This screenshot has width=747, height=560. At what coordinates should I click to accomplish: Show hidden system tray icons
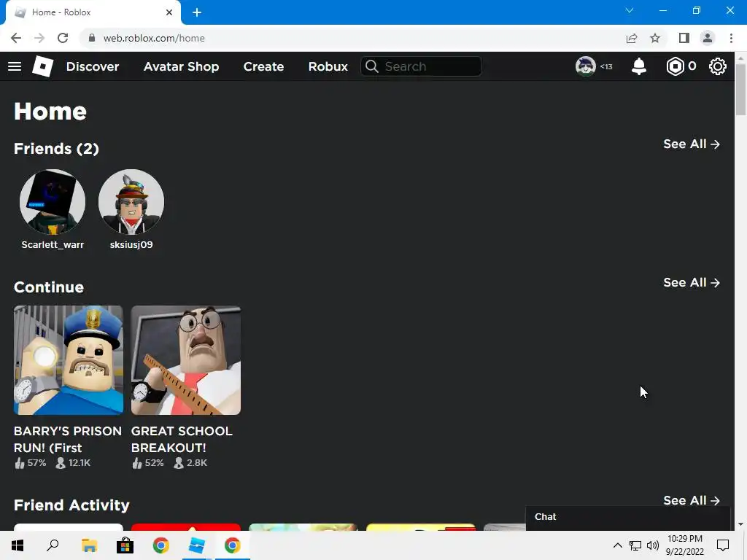coord(617,545)
